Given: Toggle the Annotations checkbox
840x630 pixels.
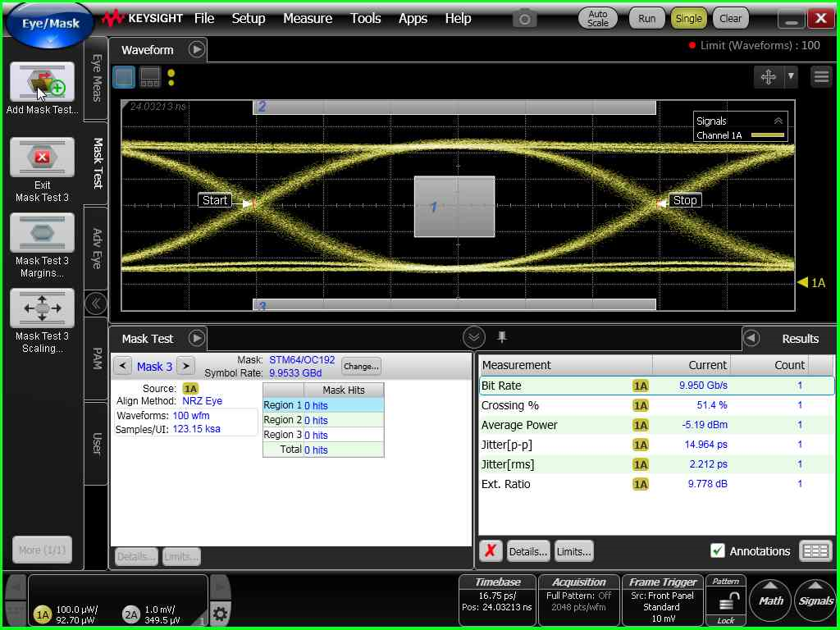Looking at the screenshot, I should coord(718,551).
